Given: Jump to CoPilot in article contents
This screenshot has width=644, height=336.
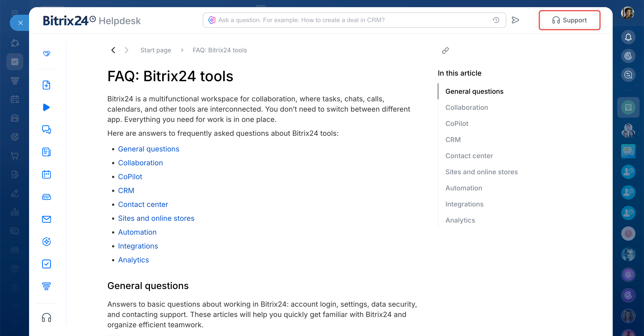Looking at the screenshot, I should (x=457, y=123).
